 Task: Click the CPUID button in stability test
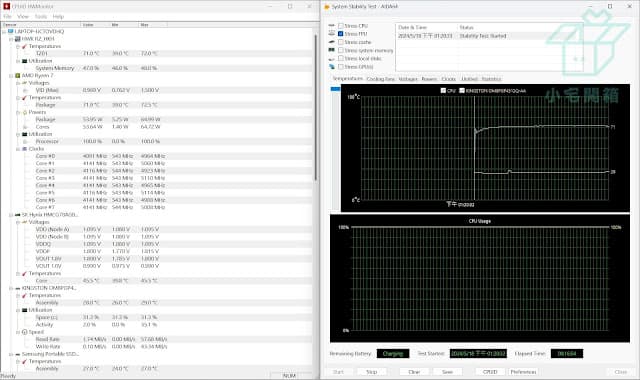click(x=490, y=372)
